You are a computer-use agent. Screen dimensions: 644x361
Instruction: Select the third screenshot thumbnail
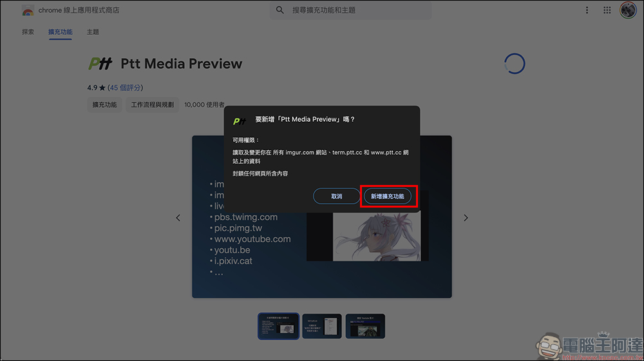pyautogui.click(x=365, y=326)
